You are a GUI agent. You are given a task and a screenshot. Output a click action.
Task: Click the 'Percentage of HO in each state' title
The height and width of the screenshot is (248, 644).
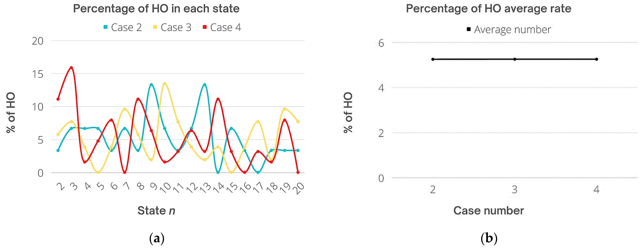tap(156, 9)
